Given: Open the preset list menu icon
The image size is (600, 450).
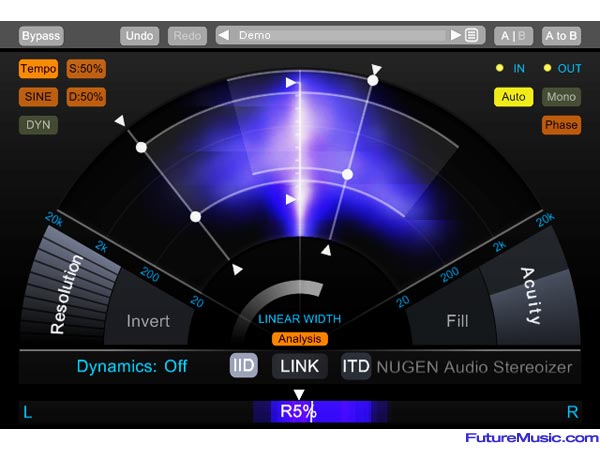Looking at the screenshot, I should pyautogui.click(x=471, y=36).
